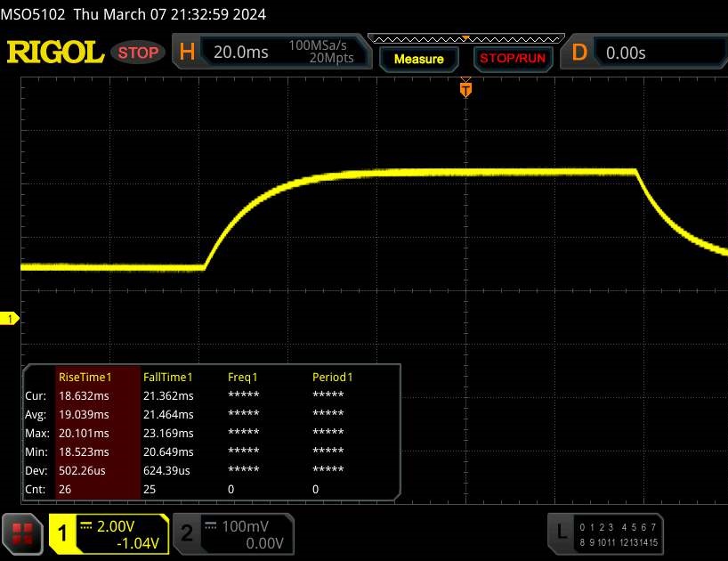Select the Freq1 measurement header
This screenshot has width=728, height=561.
point(243,377)
